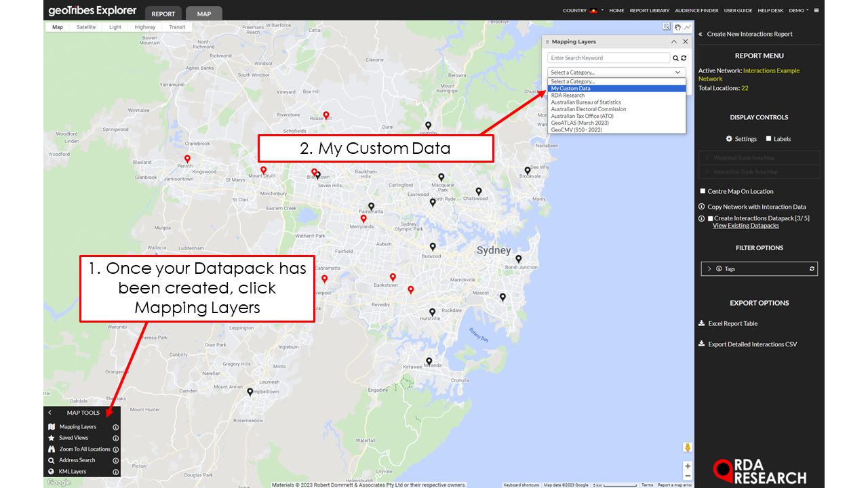This screenshot has width=868, height=488.
Task: Click the Settings gear icon
Action: coord(729,139)
